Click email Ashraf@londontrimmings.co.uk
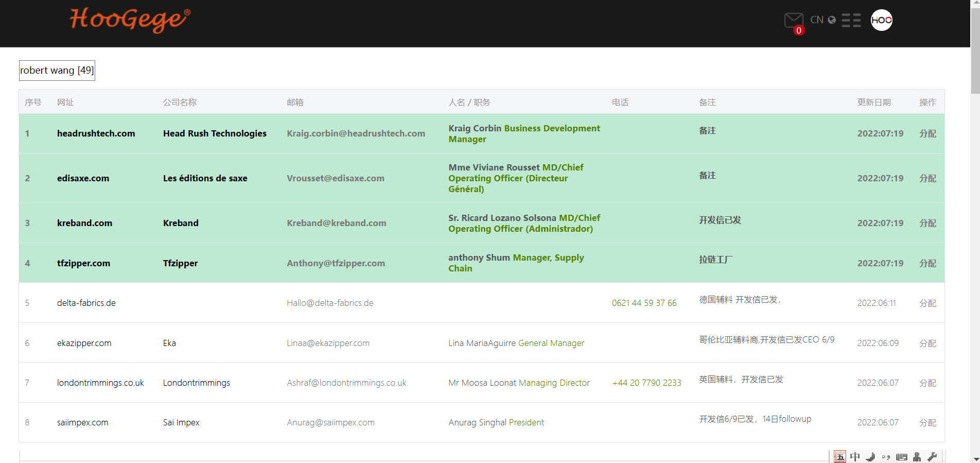Screen dimensions: 980x463 click(x=346, y=383)
